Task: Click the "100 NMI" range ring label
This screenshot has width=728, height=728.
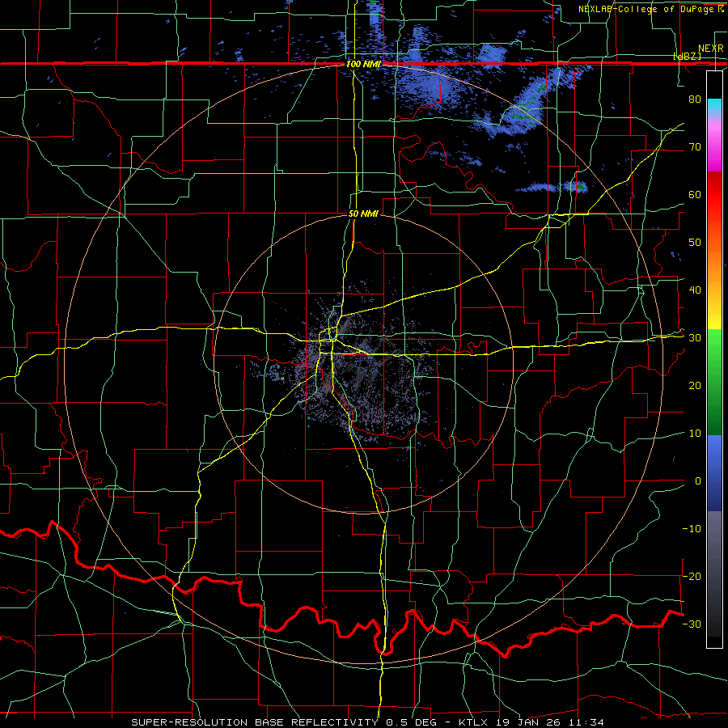Action: (x=363, y=64)
